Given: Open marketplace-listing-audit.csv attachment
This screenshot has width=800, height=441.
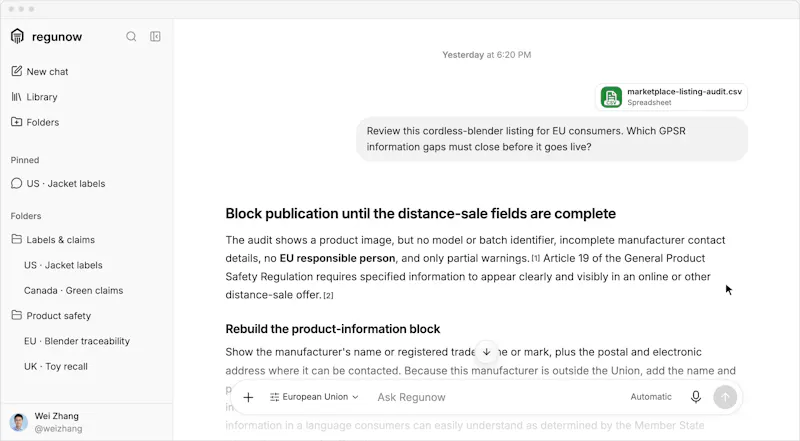Looking at the screenshot, I should pos(671,96).
